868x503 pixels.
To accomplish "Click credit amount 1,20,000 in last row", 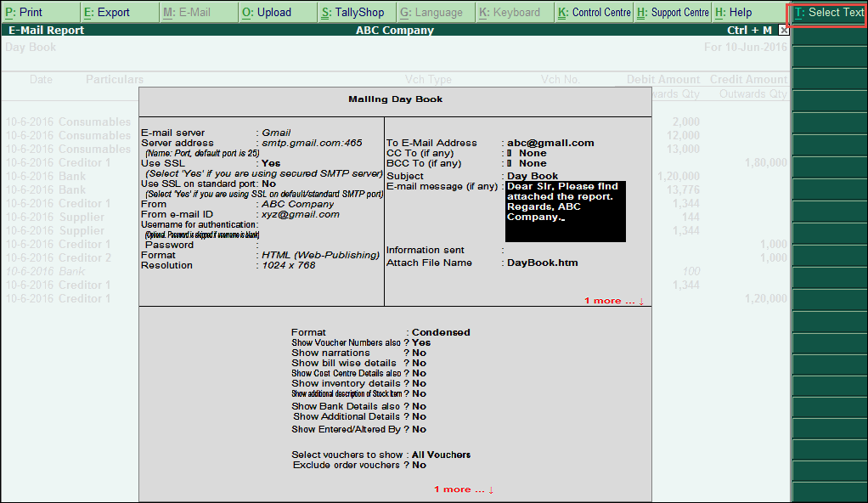I will click(x=765, y=298).
